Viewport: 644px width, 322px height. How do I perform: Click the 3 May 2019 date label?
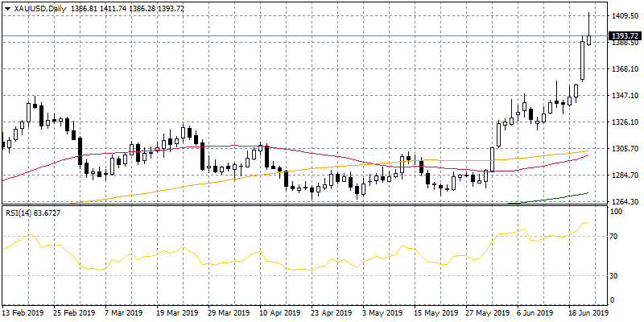coord(381,312)
